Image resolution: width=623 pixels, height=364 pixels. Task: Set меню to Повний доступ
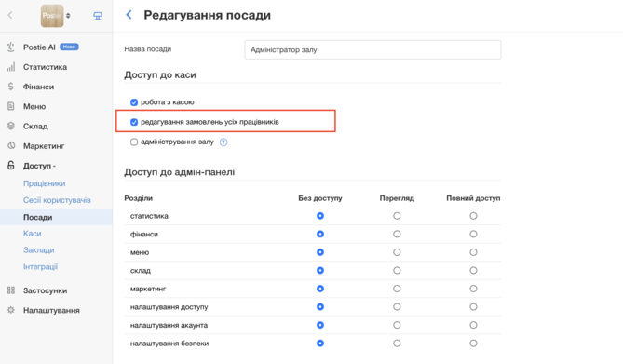click(473, 252)
